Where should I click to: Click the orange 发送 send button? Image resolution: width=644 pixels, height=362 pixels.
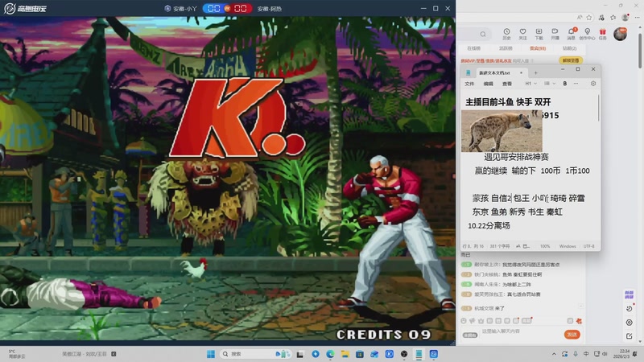tap(572, 335)
